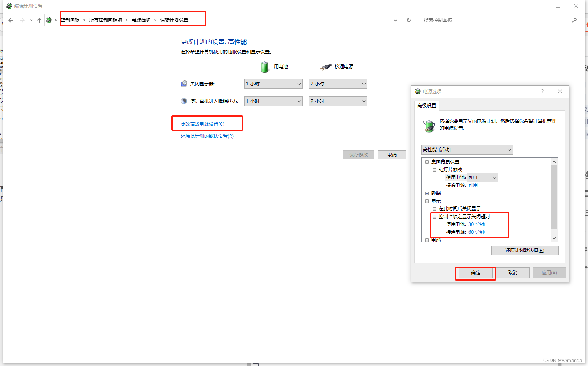Click 取消 in 电源选项 dialog
This screenshot has height=366, width=588.
click(x=513, y=273)
